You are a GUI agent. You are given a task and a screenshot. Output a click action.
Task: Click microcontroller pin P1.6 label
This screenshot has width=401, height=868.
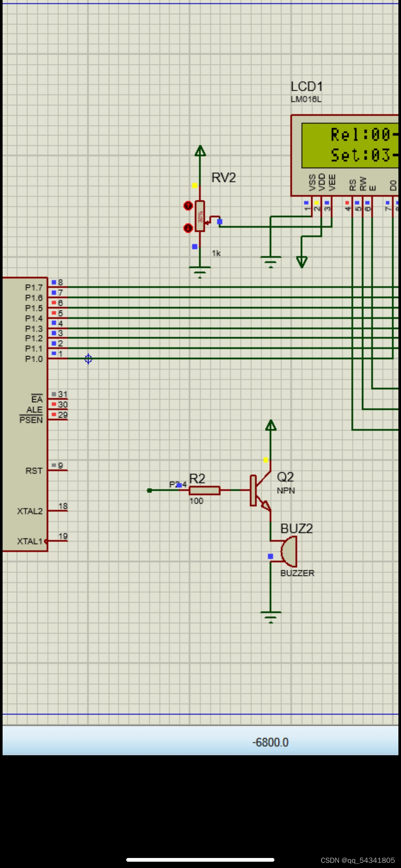pos(34,298)
